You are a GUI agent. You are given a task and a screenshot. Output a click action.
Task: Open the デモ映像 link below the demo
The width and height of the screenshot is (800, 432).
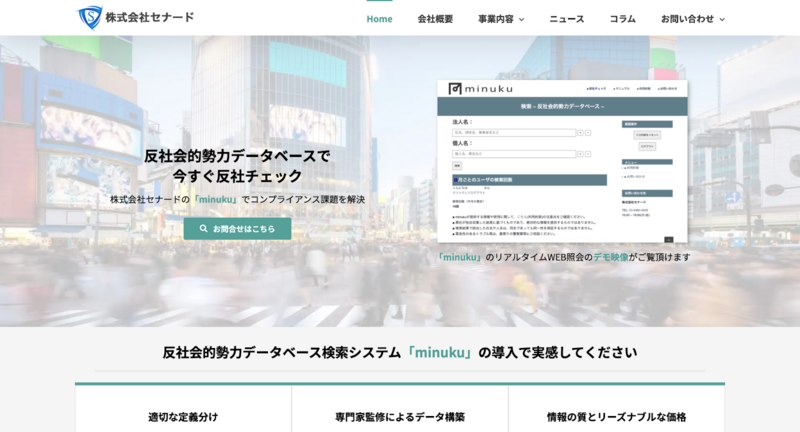[611, 257]
